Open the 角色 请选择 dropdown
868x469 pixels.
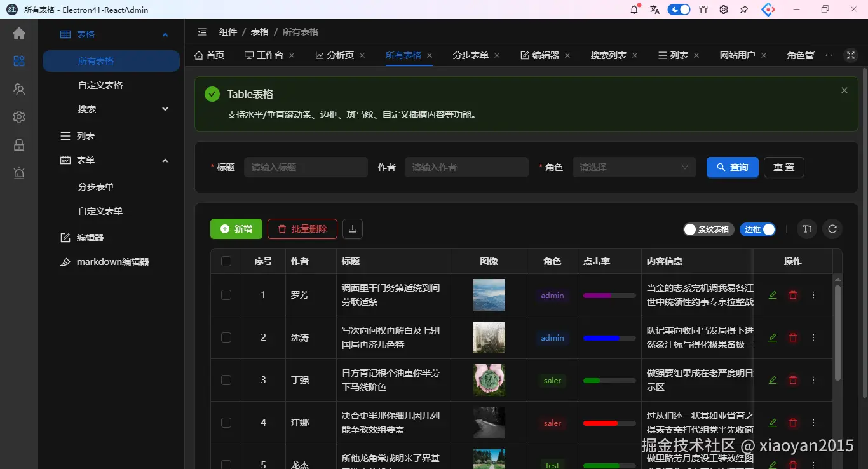click(634, 167)
